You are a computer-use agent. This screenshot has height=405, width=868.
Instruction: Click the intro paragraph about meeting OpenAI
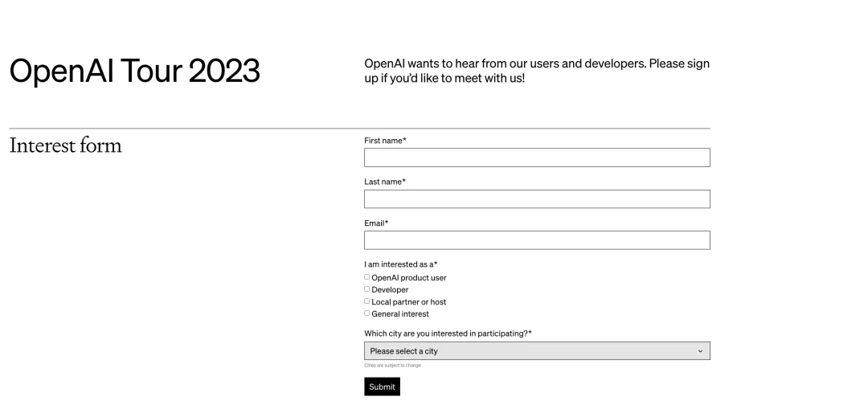coord(536,71)
